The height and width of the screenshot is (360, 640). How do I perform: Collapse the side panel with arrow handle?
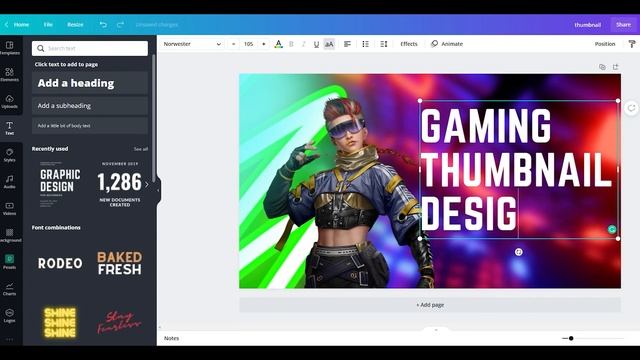[x=158, y=190]
